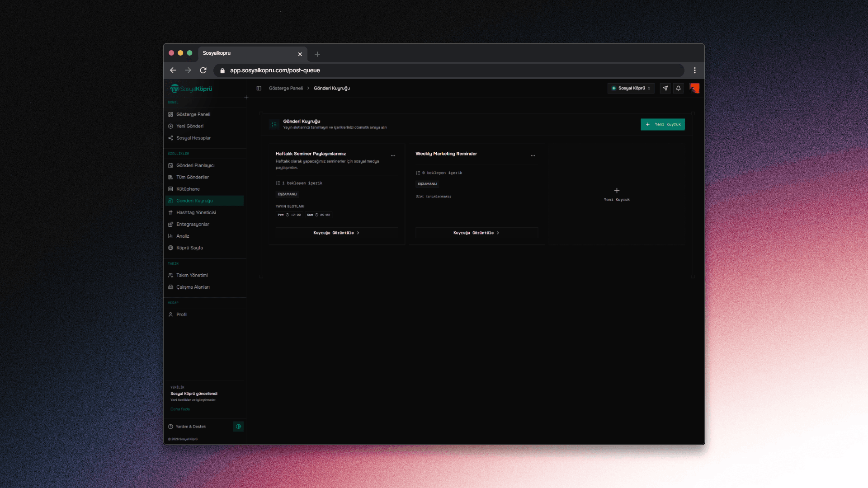Click the EŞZAMANLI badge on Weekly Marketing card
This screenshot has height=488, width=868.
click(427, 184)
